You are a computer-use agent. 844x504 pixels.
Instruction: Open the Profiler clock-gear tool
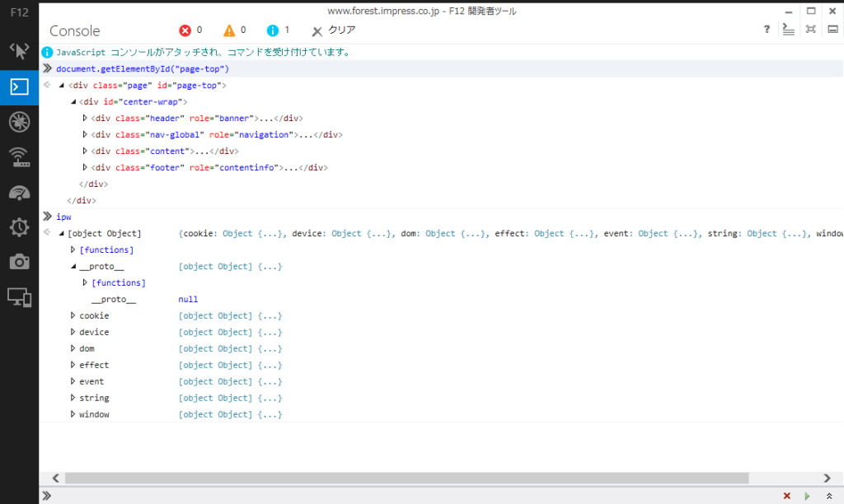pos(20,227)
